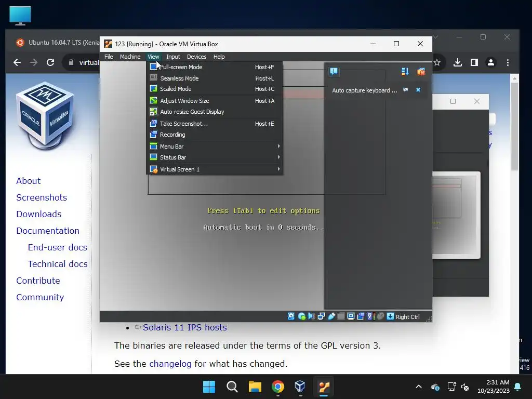This screenshot has height=399, width=532.
Task: Click the CPU virtualization status icon
Action: 370,316
